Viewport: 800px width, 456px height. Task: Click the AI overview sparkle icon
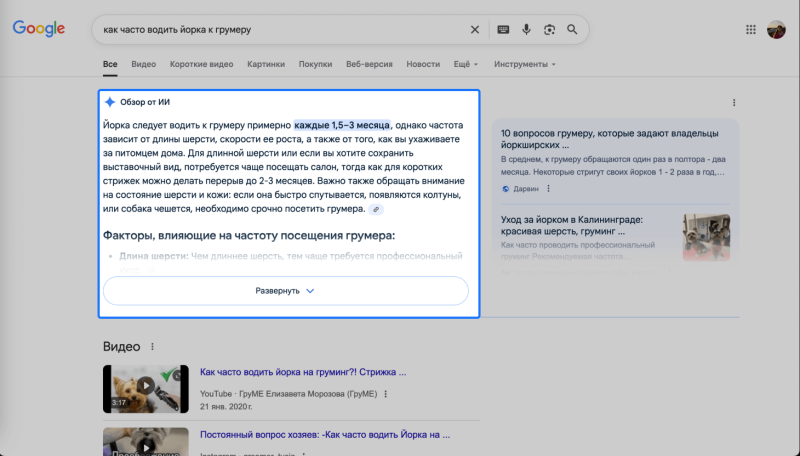tap(110, 102)
